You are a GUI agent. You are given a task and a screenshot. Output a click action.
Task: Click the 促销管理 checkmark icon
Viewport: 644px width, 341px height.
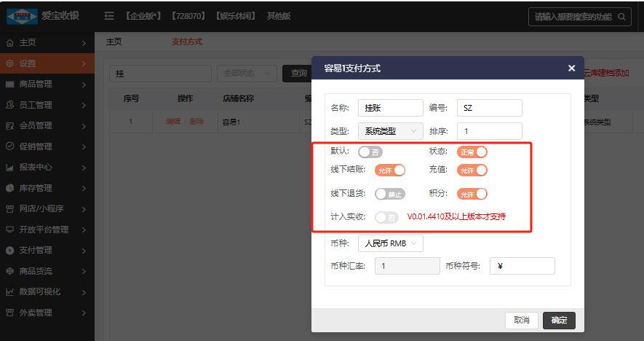pos(10,146)
